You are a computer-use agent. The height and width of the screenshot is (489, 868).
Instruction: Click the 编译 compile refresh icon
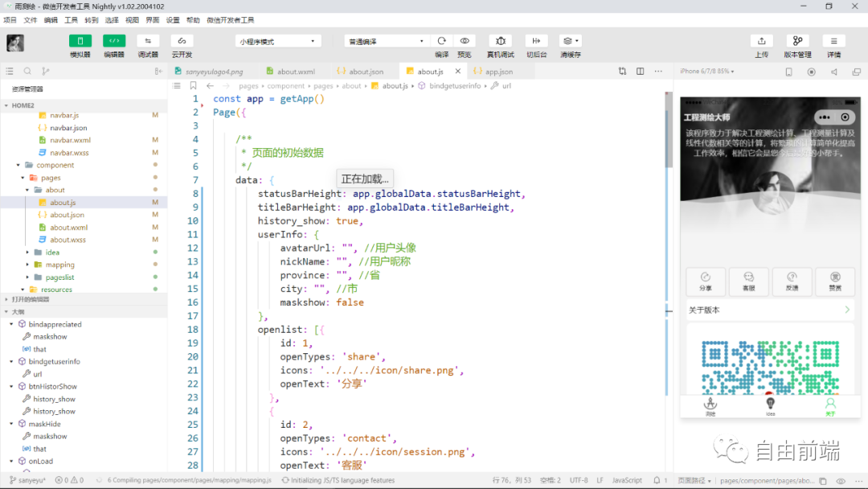[x=441, y=41]
